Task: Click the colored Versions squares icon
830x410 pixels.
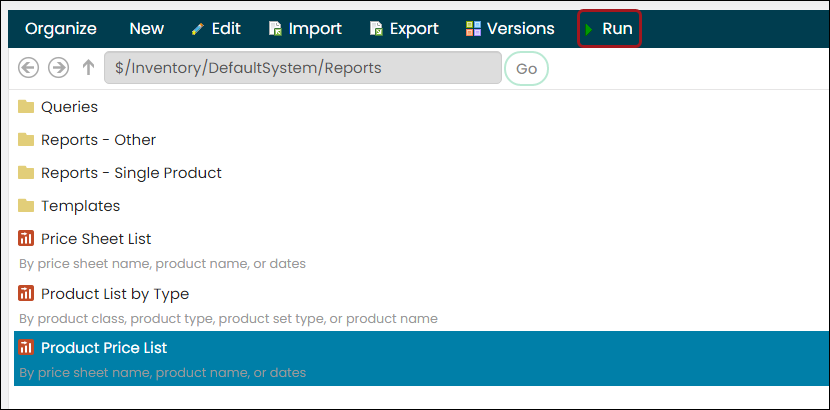Action: point(473,29)
